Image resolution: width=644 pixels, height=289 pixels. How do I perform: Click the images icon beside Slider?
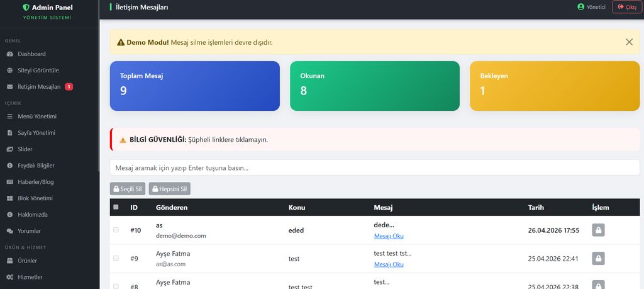tap(10, 149)
